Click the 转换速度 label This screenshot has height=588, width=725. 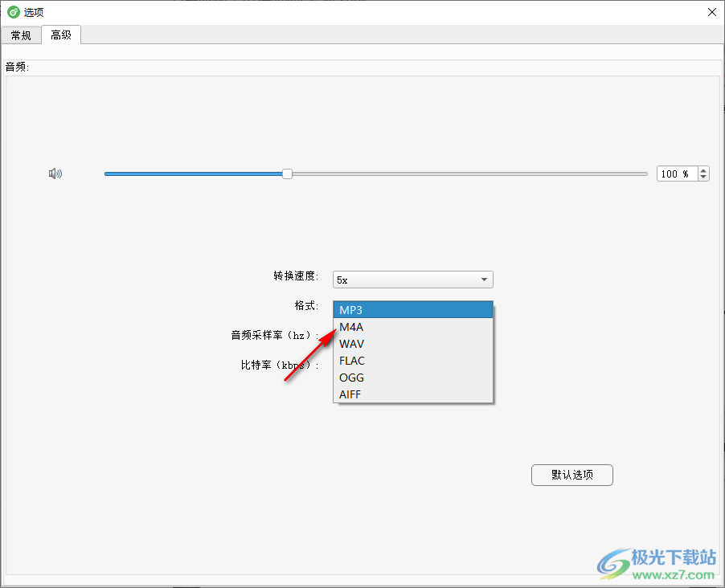(x=296, y=276)
